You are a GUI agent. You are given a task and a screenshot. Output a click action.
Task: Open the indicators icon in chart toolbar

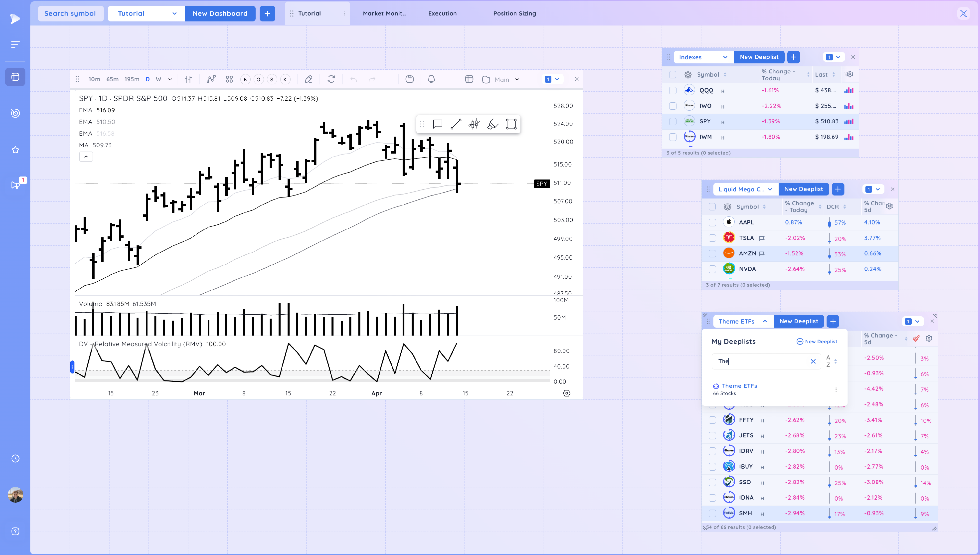pyautogui.click(x=211, y=79)
